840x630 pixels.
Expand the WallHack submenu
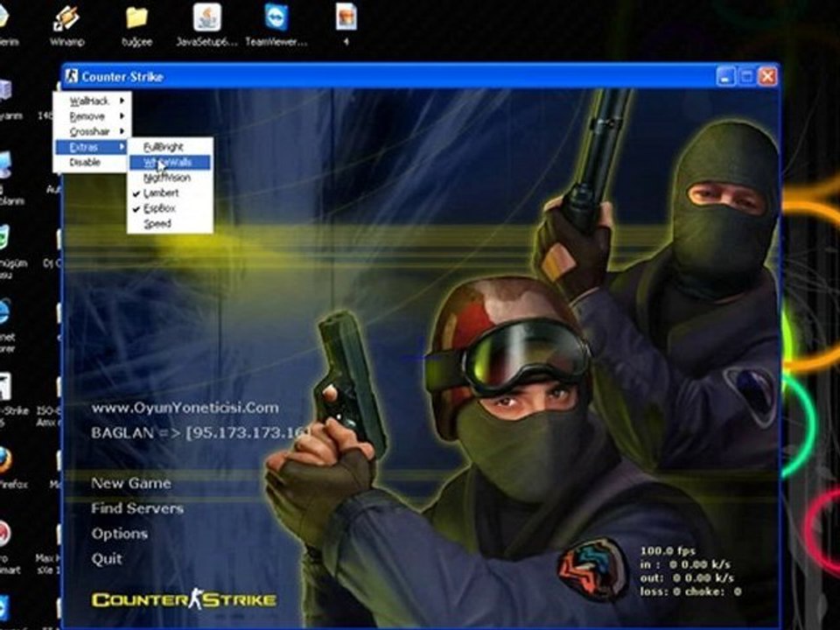coord(92,101)
